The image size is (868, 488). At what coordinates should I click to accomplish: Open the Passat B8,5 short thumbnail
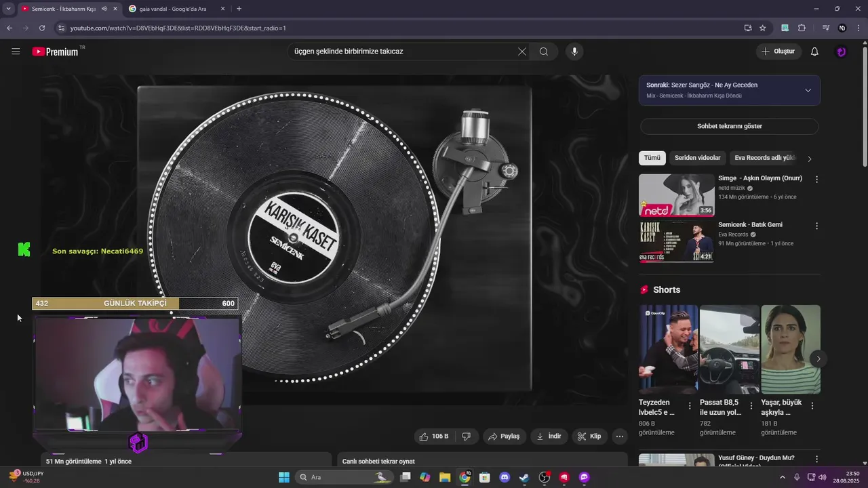(x=730, y=349)
